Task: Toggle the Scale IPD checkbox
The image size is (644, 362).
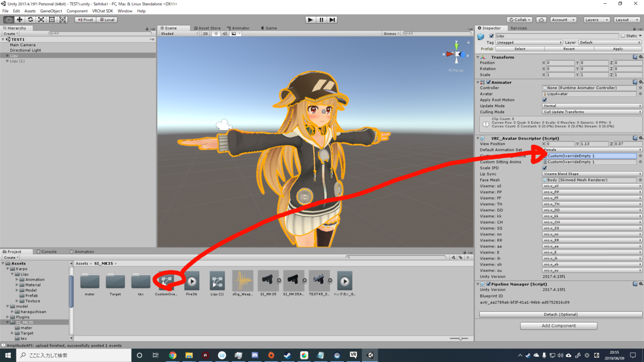Action: pyautogui.click(x=545, y=168)
